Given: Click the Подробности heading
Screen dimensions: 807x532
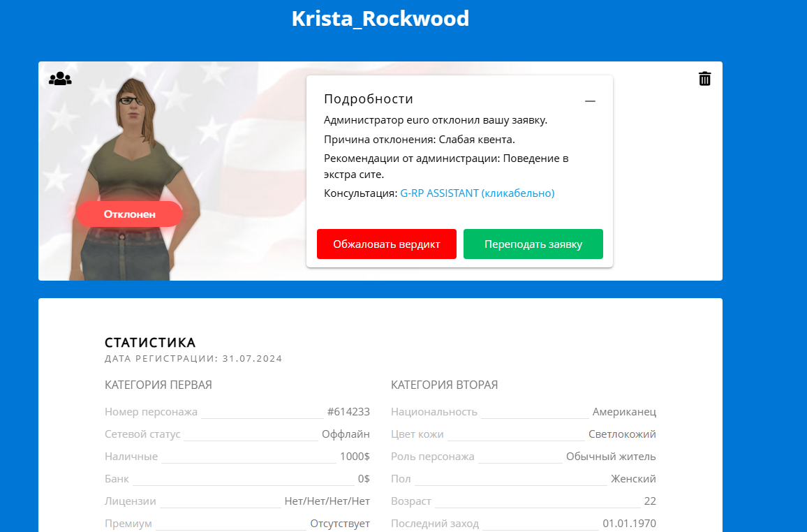Looking at the screenshot, I should tap(369, 99).
